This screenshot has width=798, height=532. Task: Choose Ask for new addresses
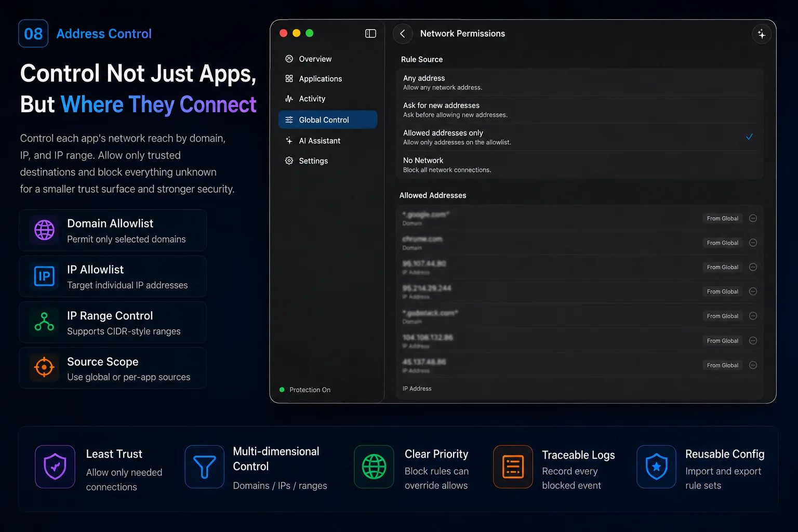click(x=579, y=110)
